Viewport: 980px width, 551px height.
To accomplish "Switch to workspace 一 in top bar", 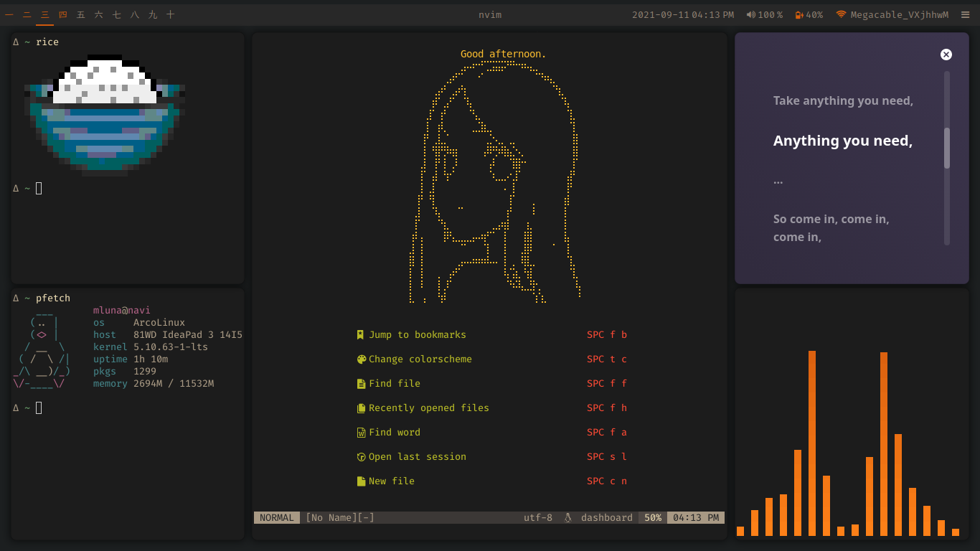I will click(9, 14).
